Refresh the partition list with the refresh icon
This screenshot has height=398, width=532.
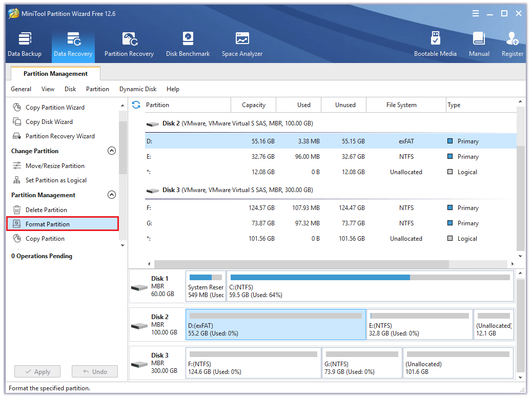point(136,105)
